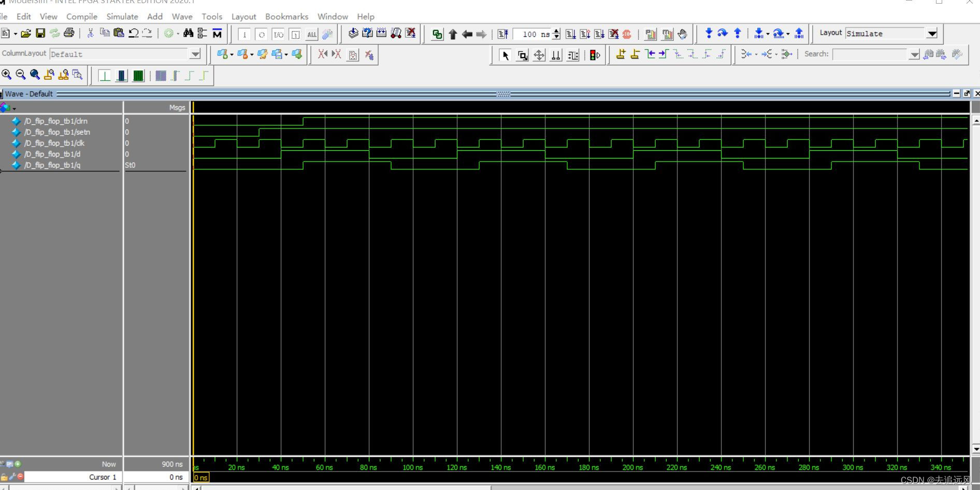The image size is (980, 490).
Task: Open the Edit menu
Action: coord(24,17)
